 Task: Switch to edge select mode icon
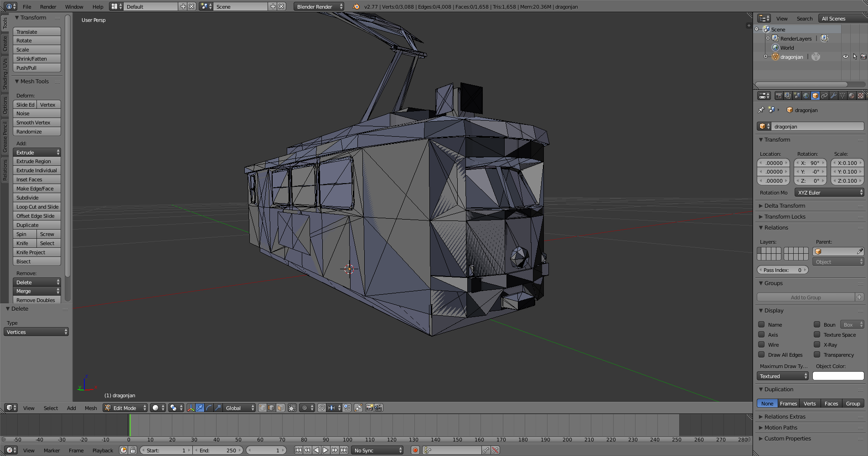pos(272,408)
